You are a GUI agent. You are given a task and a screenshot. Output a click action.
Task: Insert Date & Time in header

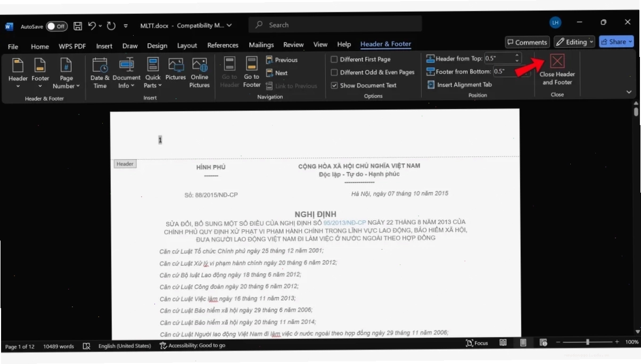click(x=100, y=73)
